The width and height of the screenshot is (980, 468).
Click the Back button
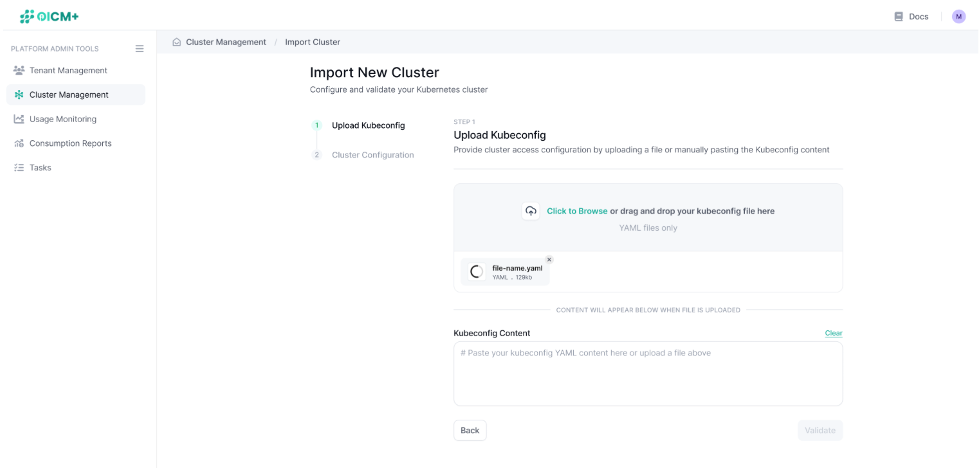tap(470, 430)
